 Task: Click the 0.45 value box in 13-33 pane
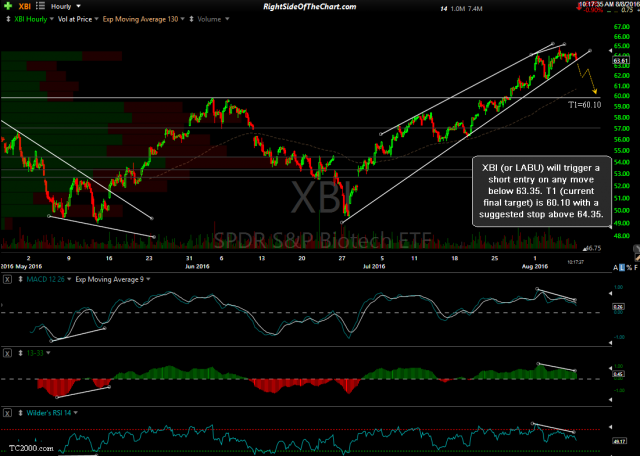[x=620, y=373]
